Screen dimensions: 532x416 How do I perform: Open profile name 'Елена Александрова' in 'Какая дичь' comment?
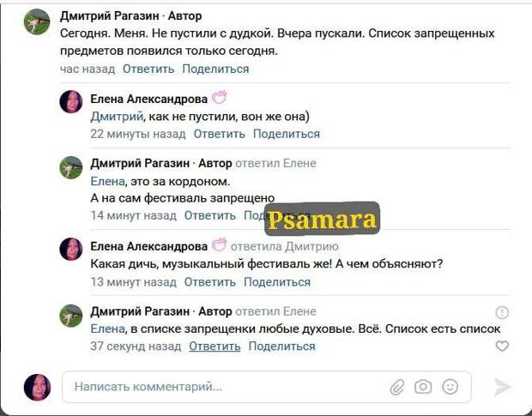149,246
